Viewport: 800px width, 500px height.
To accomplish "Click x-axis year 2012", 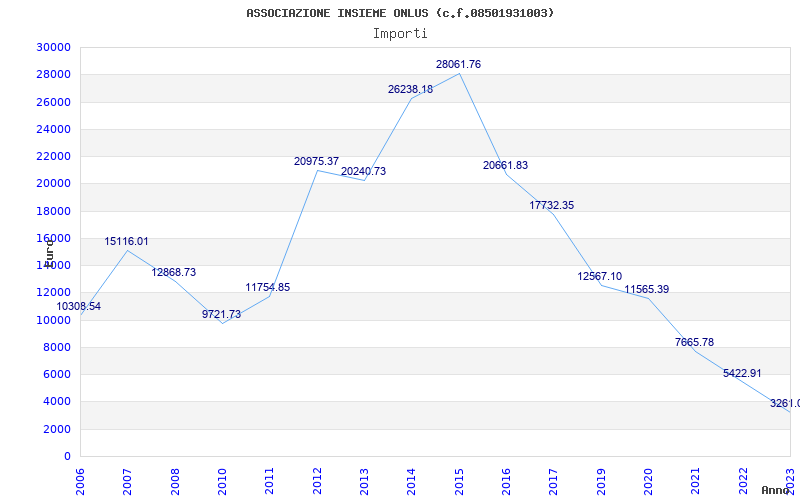I will pos(317,481).
